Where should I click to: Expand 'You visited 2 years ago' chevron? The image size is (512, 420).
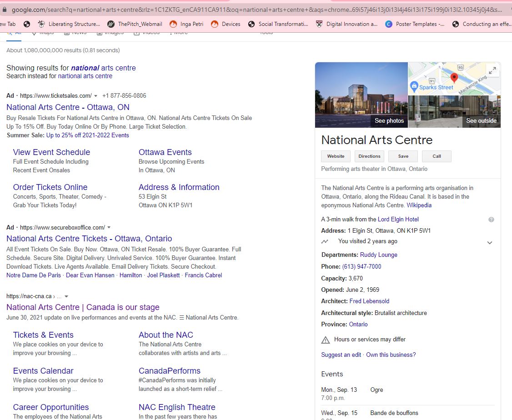click(489, 242)
